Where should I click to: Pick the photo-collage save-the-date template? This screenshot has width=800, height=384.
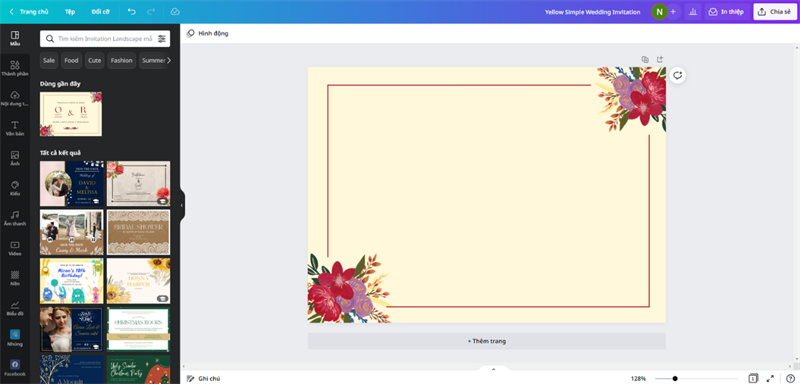72,232
